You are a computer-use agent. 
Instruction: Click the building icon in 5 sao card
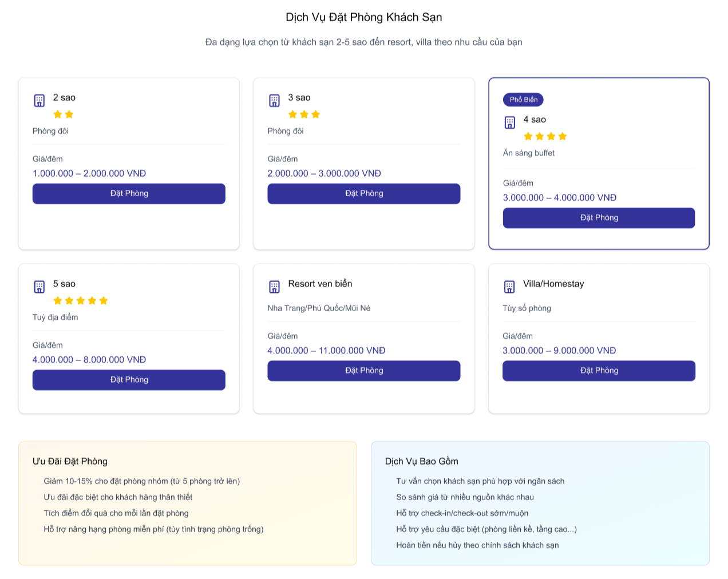tap(39, 287)
